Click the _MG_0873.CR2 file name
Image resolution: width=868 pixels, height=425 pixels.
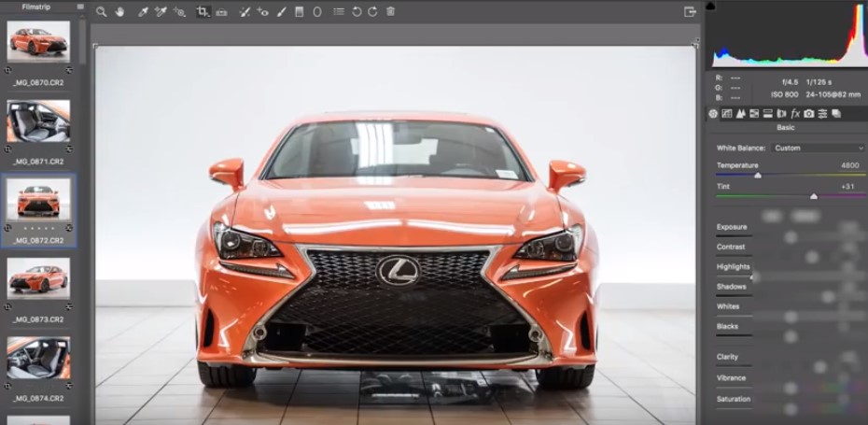click(x=38, y=319)
